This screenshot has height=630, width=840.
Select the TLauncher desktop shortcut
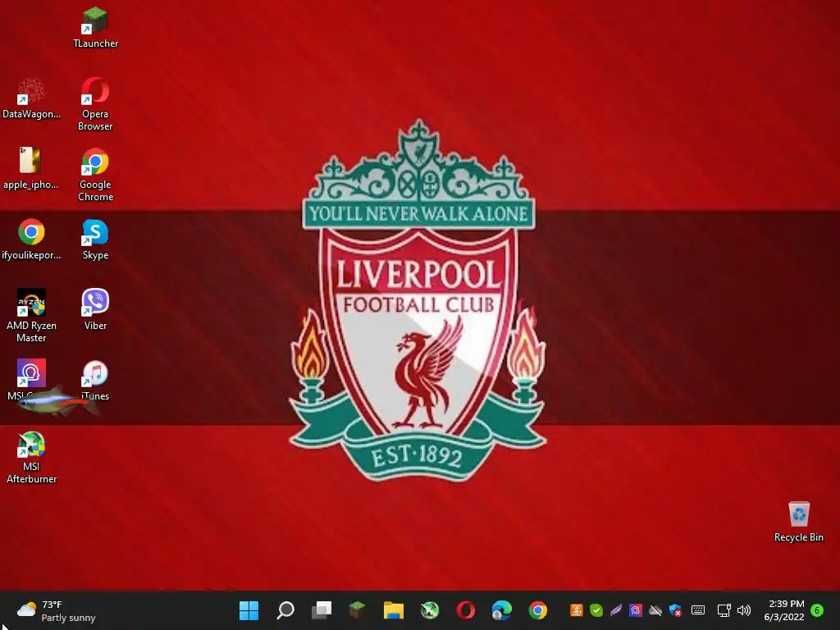(95, 28)
